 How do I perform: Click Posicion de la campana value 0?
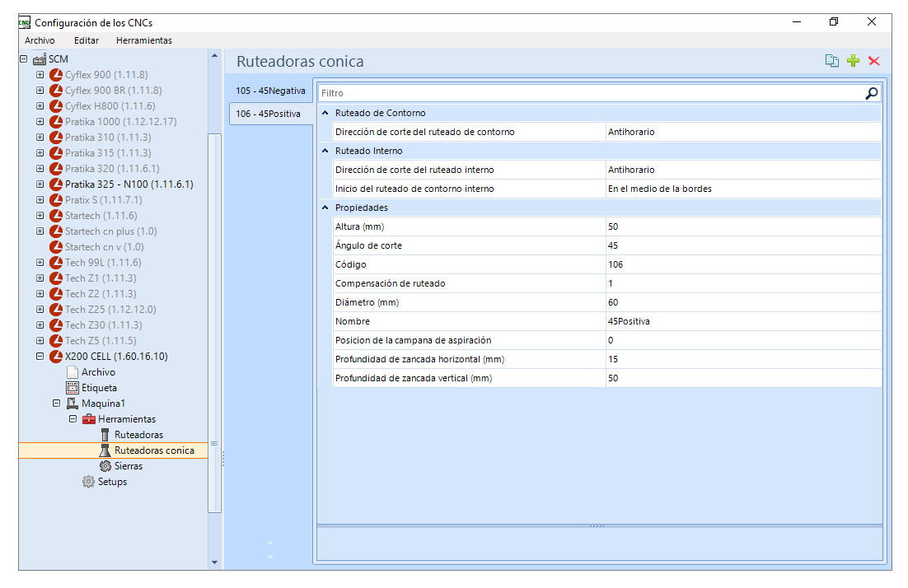(743, 340)
